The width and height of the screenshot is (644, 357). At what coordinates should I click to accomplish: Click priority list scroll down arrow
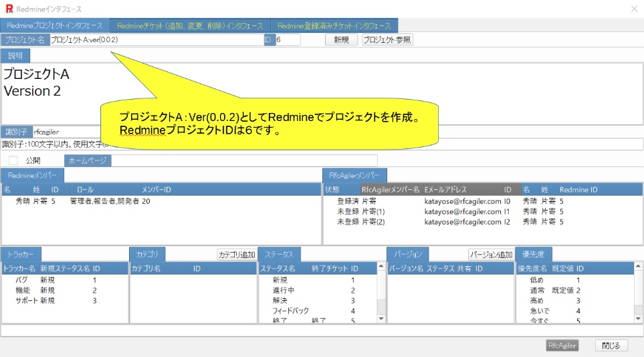tap(638, 318)
